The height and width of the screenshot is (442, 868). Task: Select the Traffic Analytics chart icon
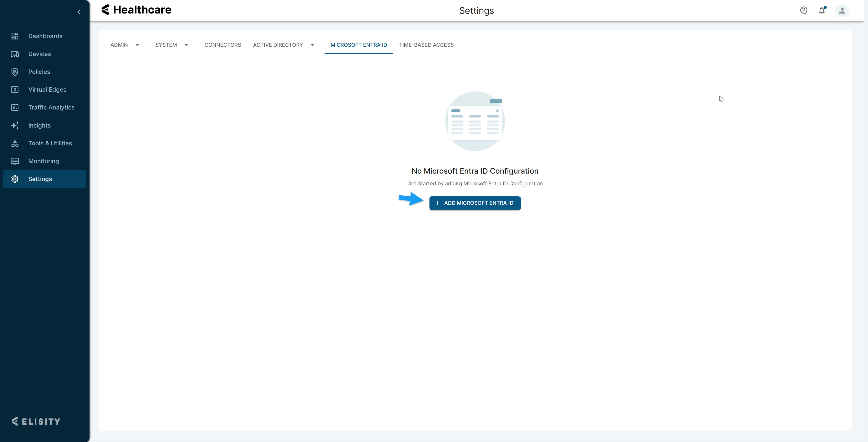pyautogui.click(x=15, y=107)
